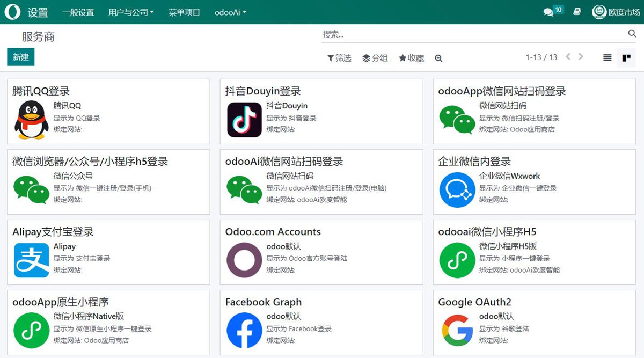Click the zoom magnifier icon beside 收藏
The image size is (644, 358).
[x=438, y=58]
